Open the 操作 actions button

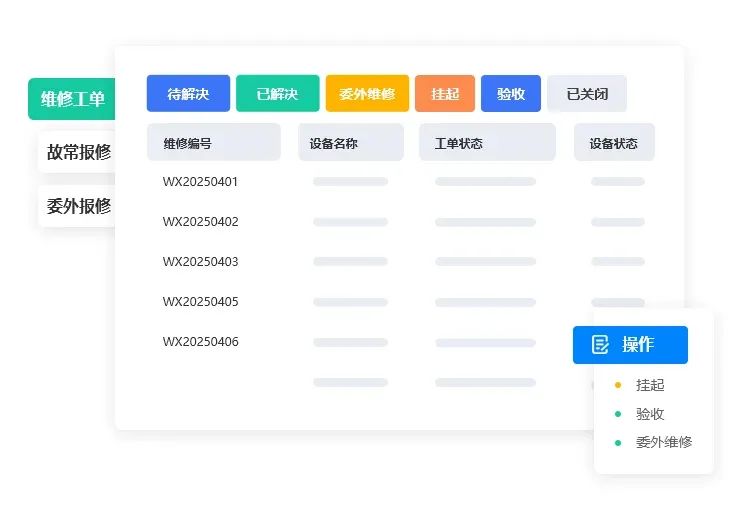pos(630,345)
